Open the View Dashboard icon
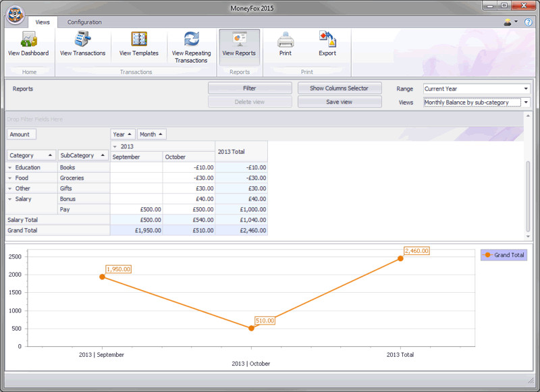Viewport: 540px width, 392px height. pos(28,39)
